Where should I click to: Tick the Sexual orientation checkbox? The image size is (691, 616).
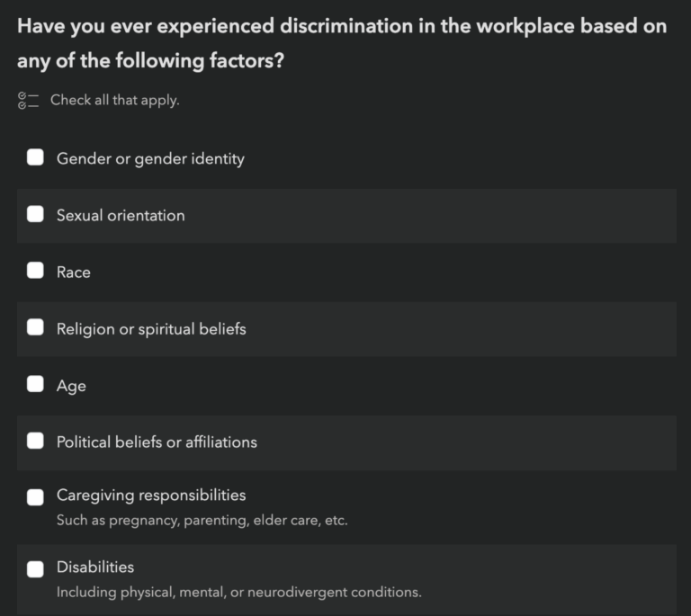click(35, 215)
